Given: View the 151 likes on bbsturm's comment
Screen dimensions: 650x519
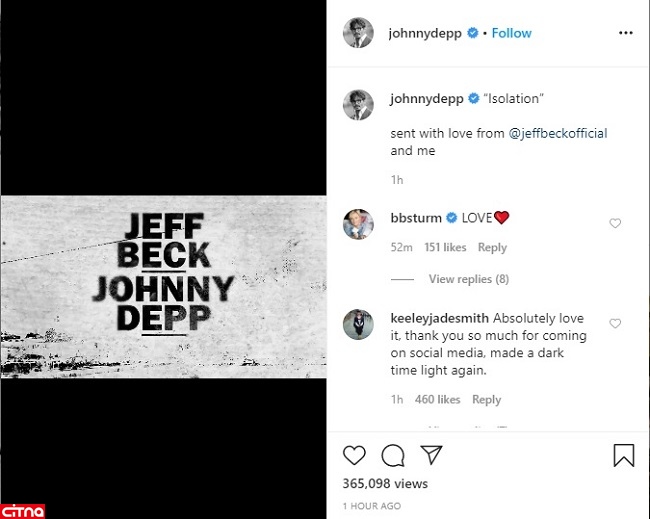Looking at the screenshot, I should [x=445, y=248].
